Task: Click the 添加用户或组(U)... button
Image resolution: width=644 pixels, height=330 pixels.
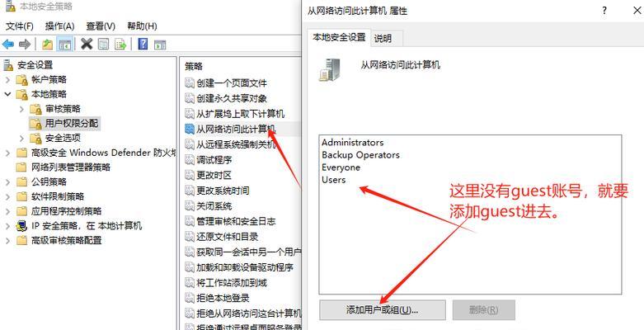Action: (x=383, y=310)
